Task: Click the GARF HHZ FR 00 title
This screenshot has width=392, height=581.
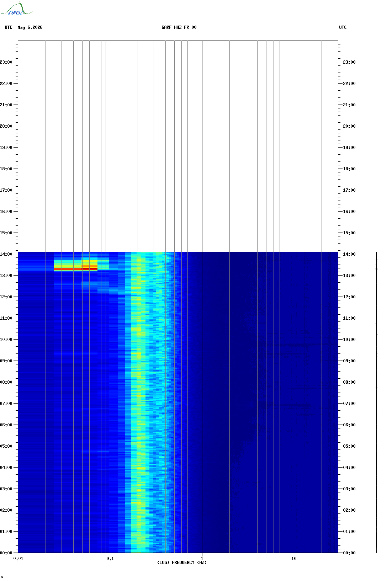Action: tap(179, 27)
